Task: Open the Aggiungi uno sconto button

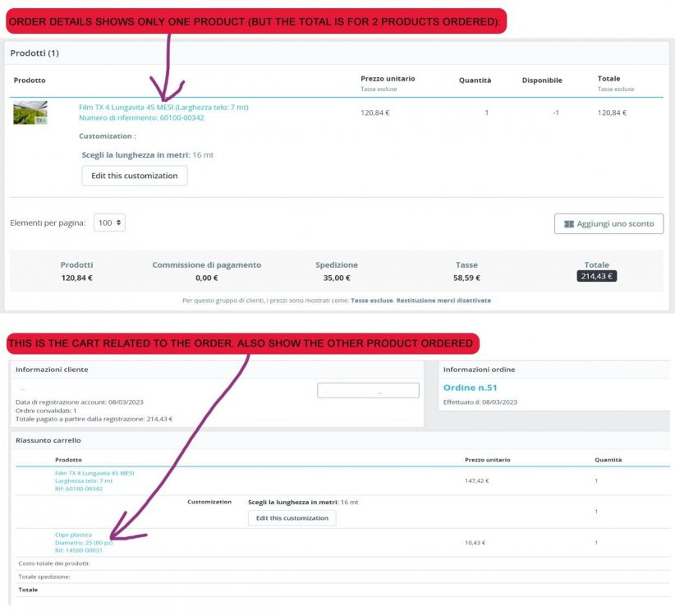Action: tap(608, 223)
